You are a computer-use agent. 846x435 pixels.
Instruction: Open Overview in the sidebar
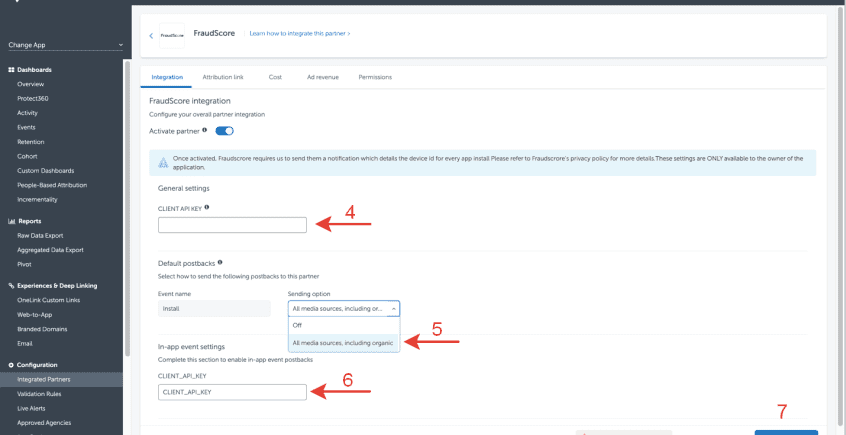[x=31, y=84]
